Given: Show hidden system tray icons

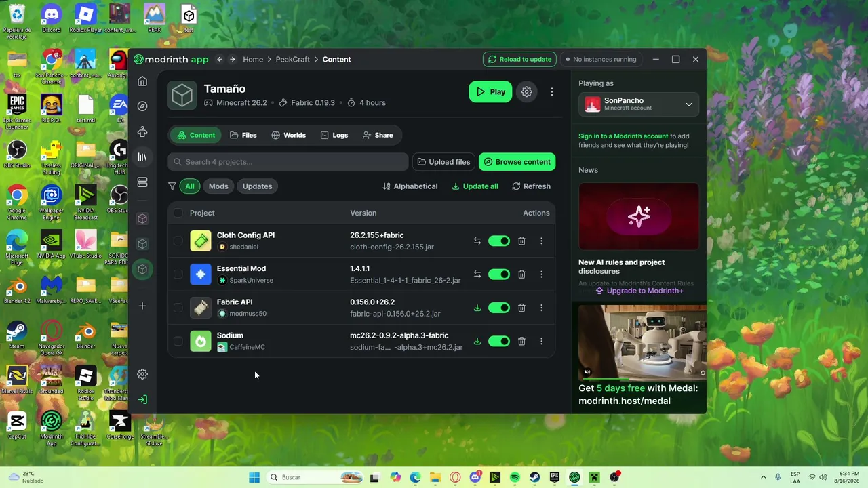Looking at the screenshot, I should pyautogui.click(x=763, y=477).
